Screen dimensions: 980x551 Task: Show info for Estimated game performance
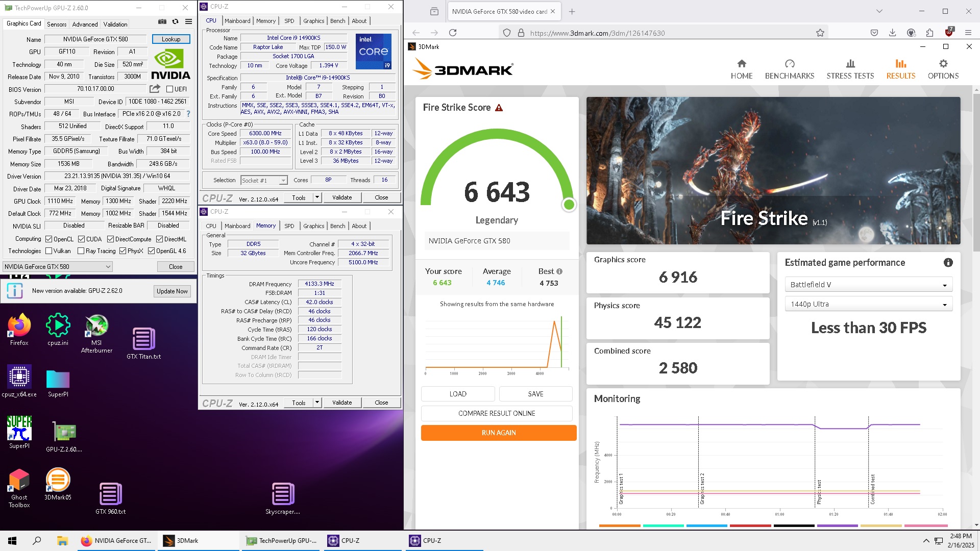tap(948, 262)
